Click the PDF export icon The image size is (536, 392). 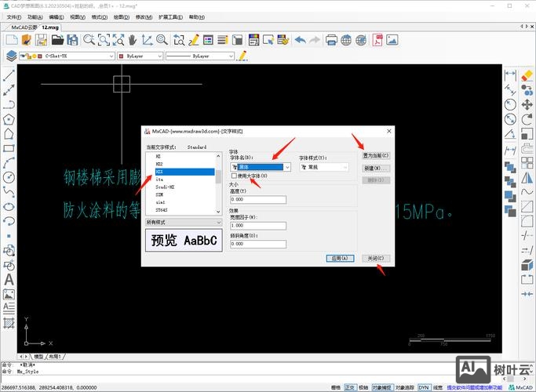point(377,39)
